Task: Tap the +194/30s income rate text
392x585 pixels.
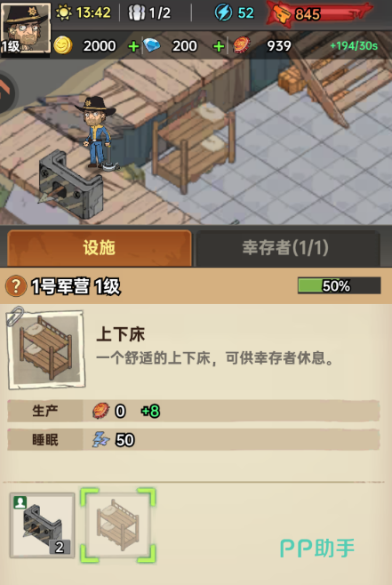Action: tap(354, 46)
